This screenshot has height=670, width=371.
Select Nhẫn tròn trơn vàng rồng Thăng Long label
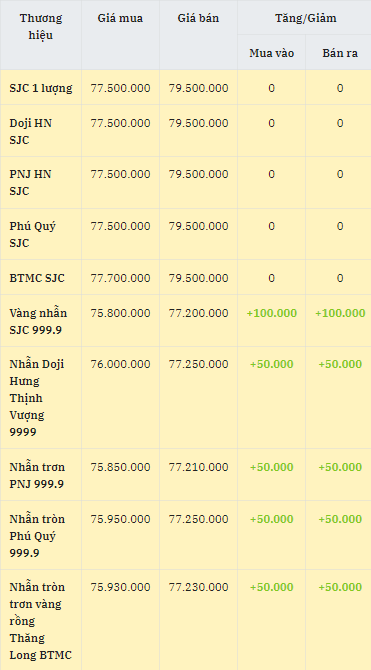(x=41, y=621)
